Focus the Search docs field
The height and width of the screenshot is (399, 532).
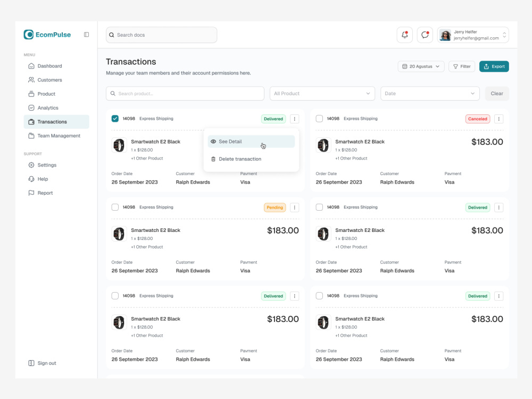pyautogui.click(x=162, y=35)
